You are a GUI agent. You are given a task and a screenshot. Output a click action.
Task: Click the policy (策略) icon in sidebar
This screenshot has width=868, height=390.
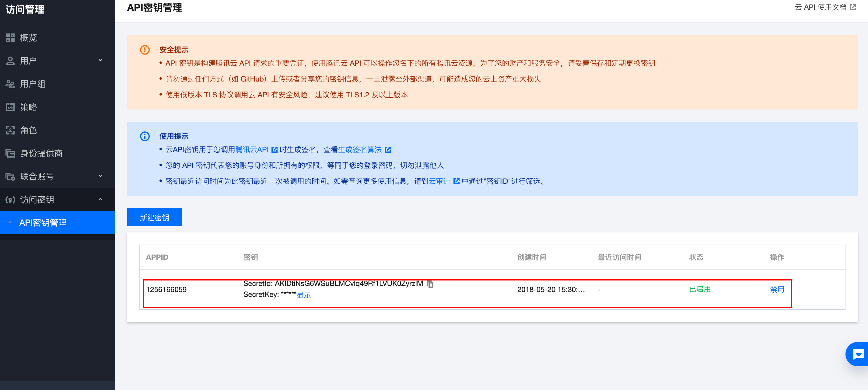(10, 107)
